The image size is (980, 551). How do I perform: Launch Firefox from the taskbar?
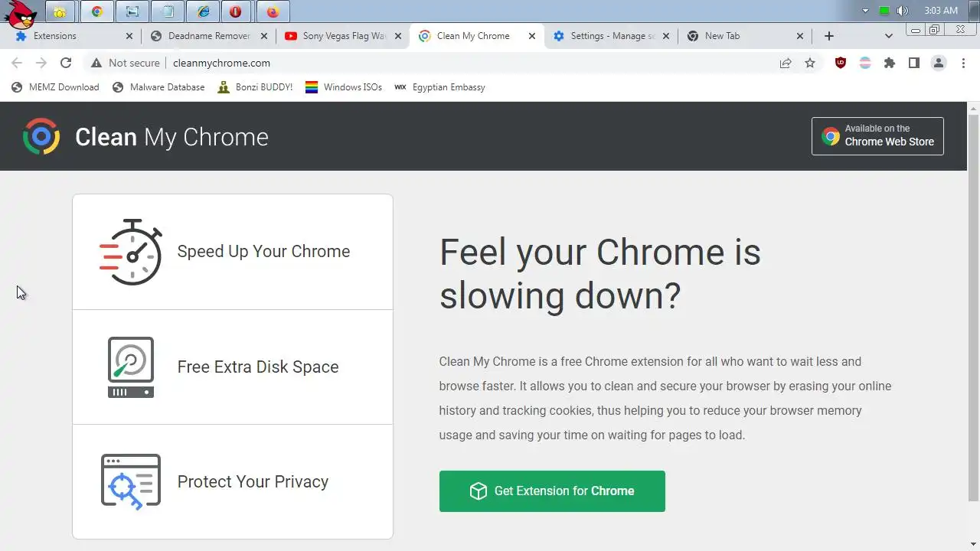coord(273,11)
